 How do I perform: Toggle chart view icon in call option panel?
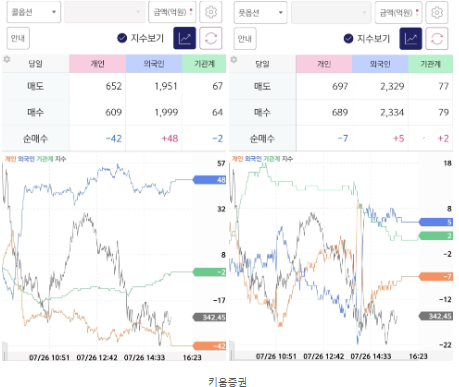[184, 38]
